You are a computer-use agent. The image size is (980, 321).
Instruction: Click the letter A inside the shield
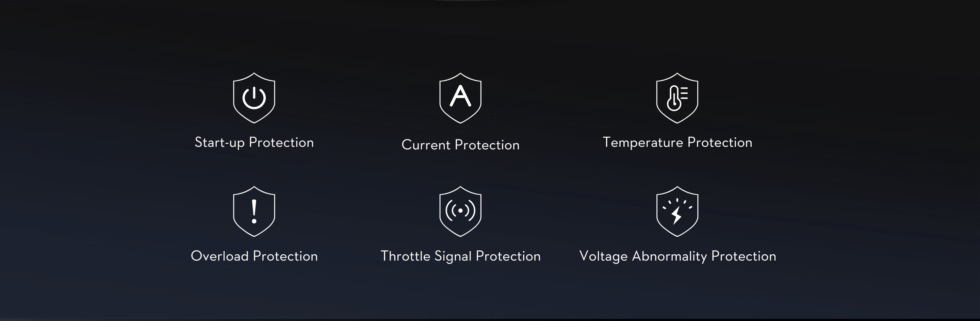point(460,96)
